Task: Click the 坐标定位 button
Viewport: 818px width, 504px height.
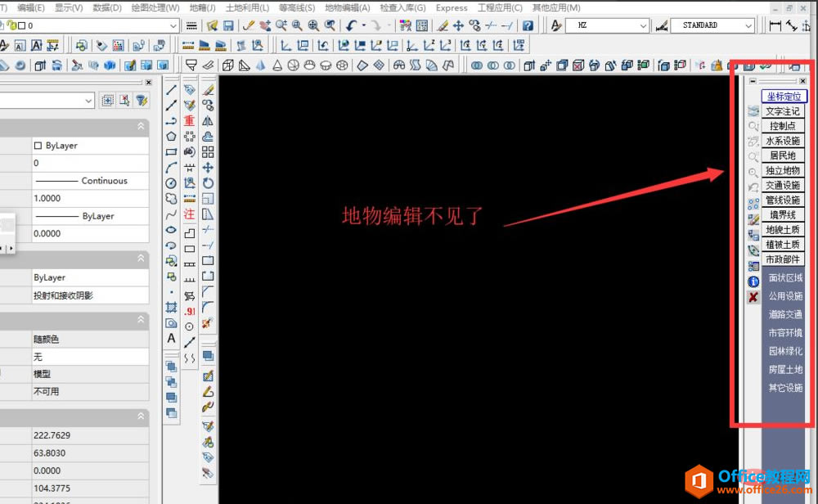Action: 784,96
